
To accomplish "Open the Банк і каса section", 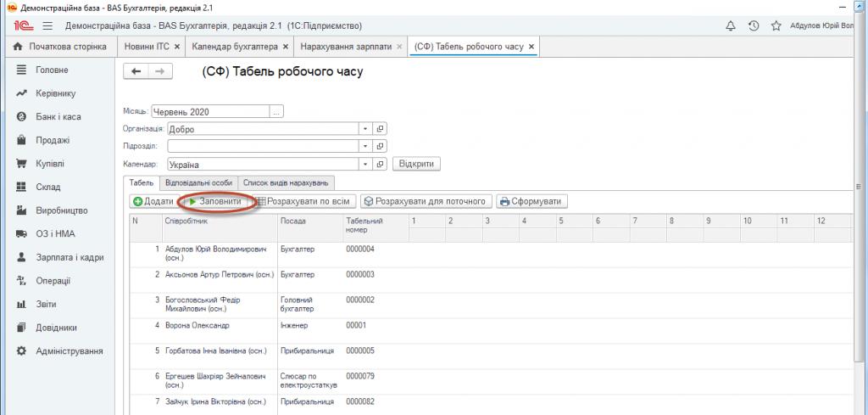I will 58,117.
